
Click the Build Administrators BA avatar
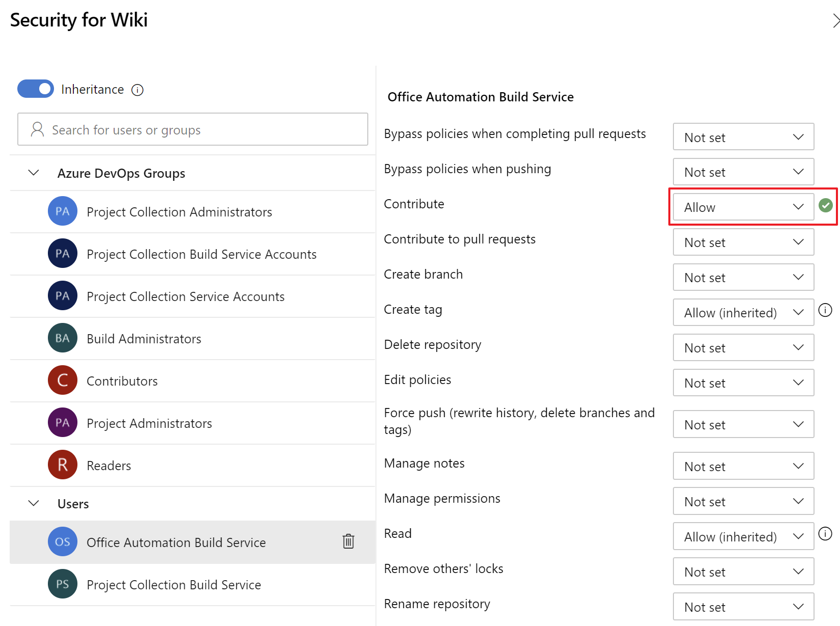tap(63, 338)
